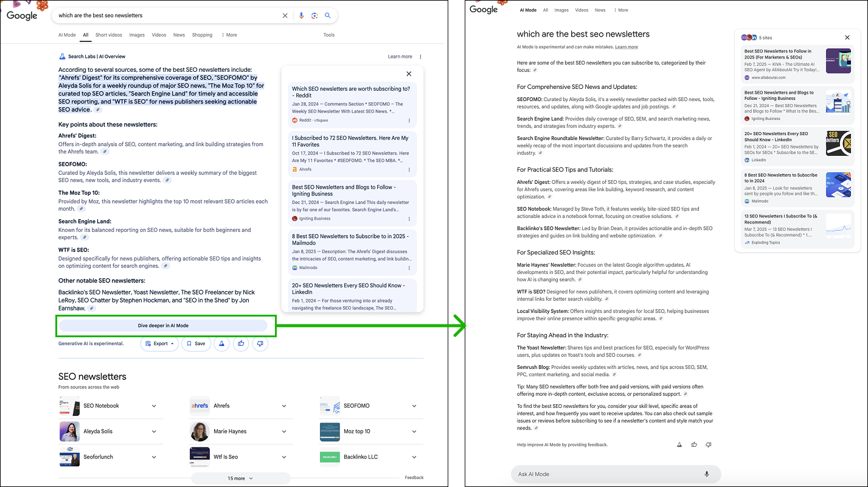Image resolution: width=868 pixels, height=487 pixels.
Task: Focus the main Google search input field
Action: pos(167,16)
